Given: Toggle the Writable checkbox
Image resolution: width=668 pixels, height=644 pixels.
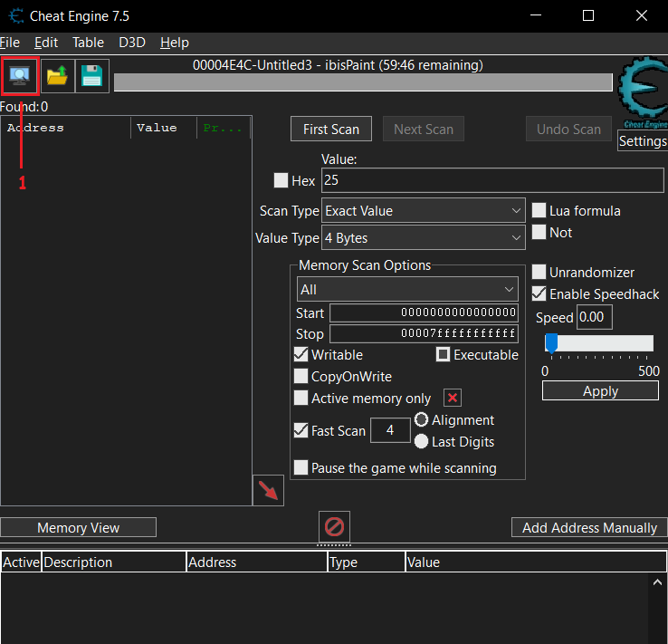Looking at the screenshot, I should [301, 354].
